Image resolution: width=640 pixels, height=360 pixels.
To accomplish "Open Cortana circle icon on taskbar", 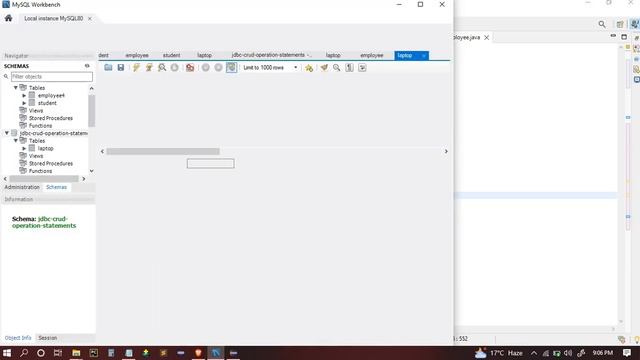I will click(x=41, y=353).
